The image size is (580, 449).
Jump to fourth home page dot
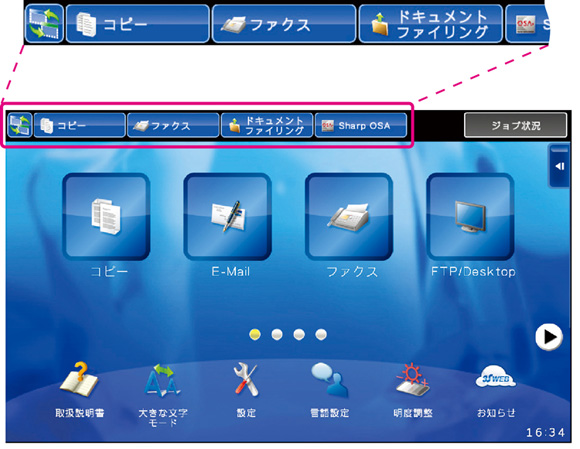click(321, 334)
